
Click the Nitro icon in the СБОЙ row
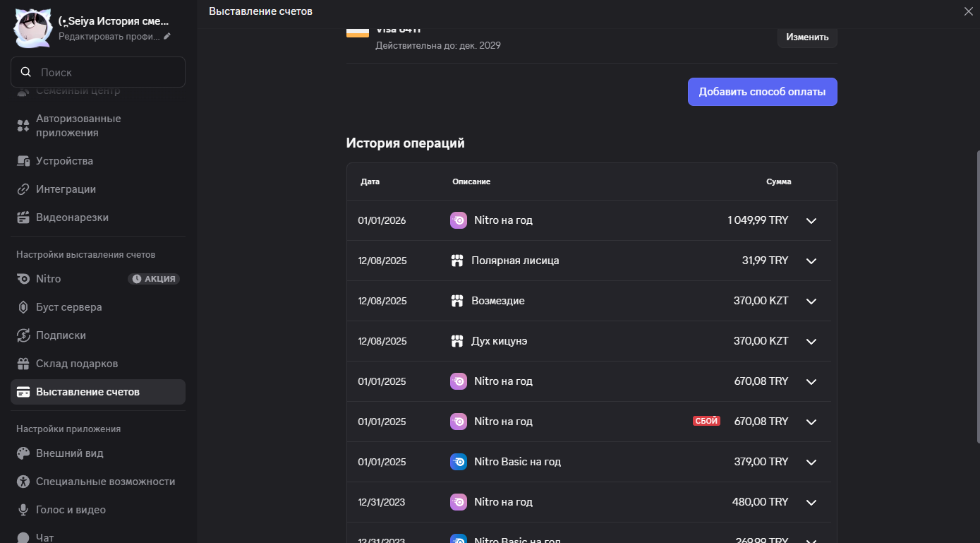[459, 422]
